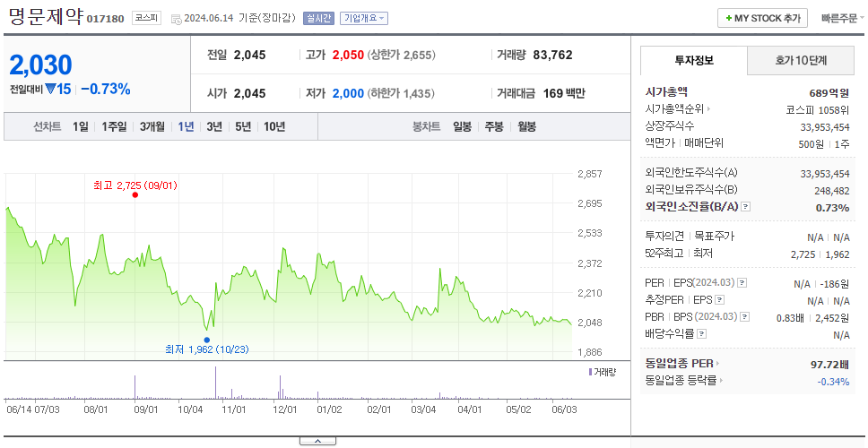Click the red 최고 marker dot
Screen dimensions: 868x448
tap(135, 194)
